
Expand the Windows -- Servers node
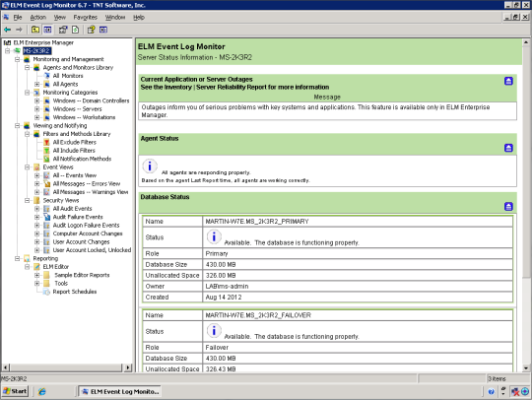point(37,109)
